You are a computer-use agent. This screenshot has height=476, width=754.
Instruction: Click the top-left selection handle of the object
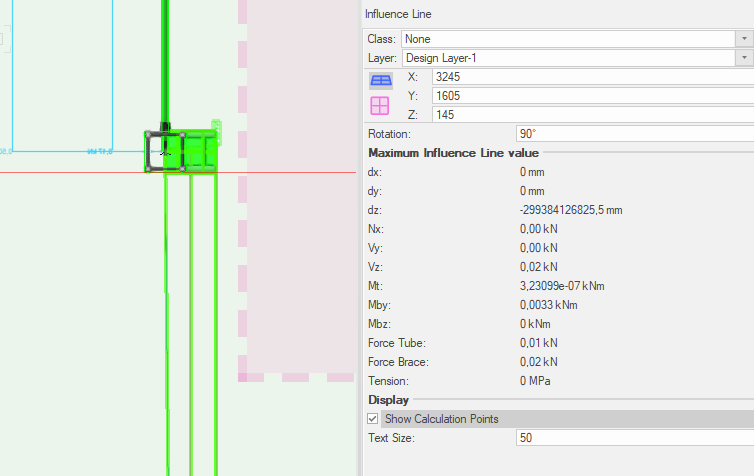click(x=149, y=134)
